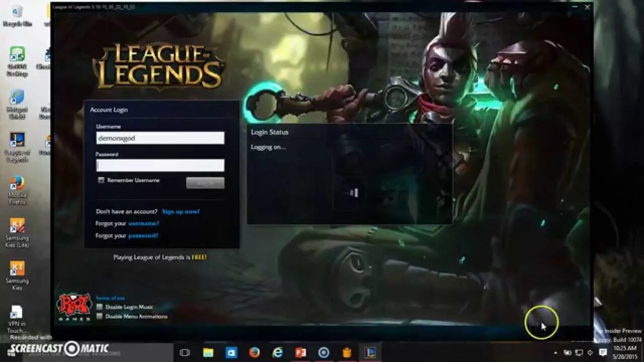Launch Mozilla Firefox desktop shortcut
This screenshot has height=362, width=644.
coord(17,190)
